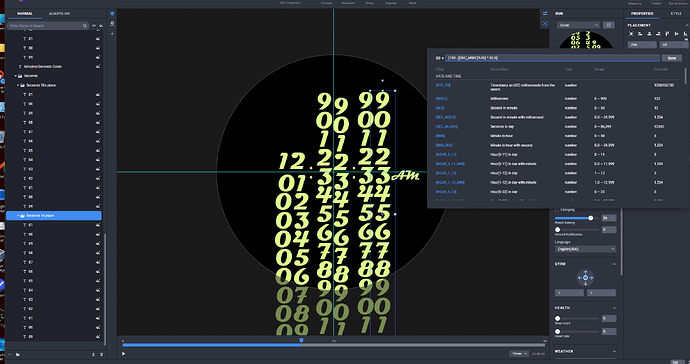Click the tag expression input field
Viewport: 690px width, 364px height.
click(x=552, y=58)
